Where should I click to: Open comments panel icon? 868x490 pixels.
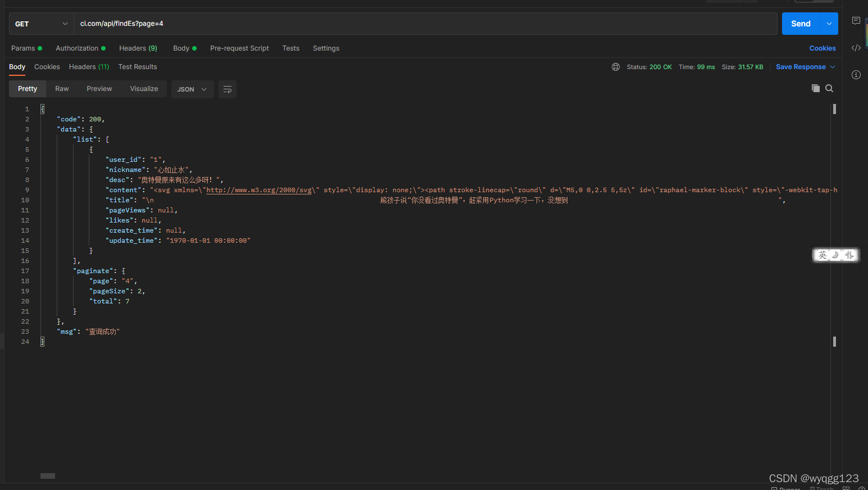(x=856, y=21)
